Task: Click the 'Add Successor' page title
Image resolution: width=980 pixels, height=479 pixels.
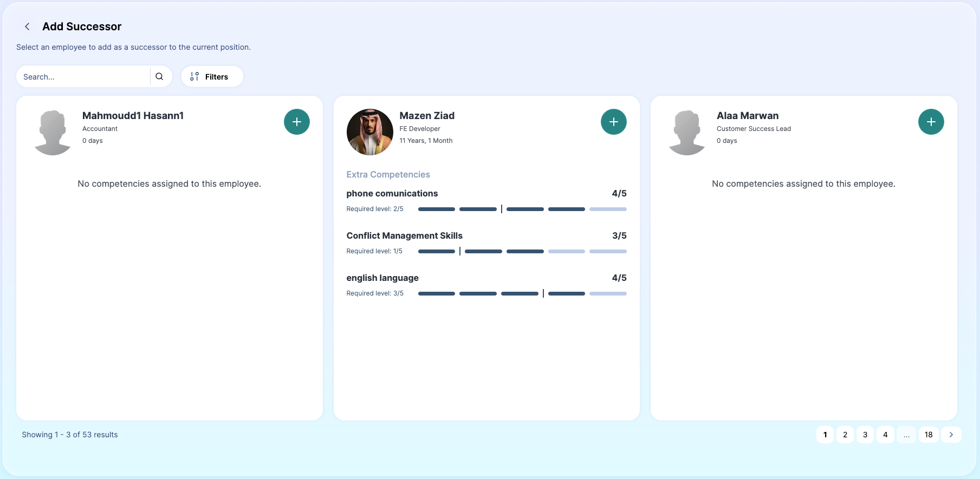Action: (x=82, y=27)
